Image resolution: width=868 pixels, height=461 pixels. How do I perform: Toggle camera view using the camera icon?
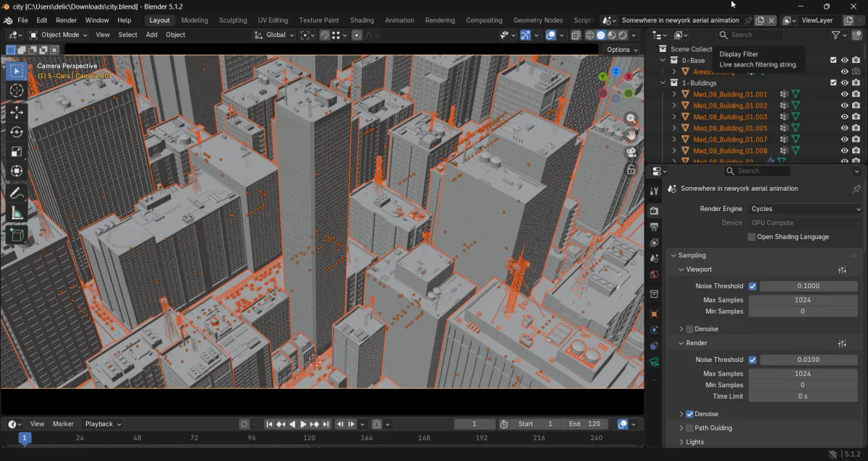click(x=631, y=152)
